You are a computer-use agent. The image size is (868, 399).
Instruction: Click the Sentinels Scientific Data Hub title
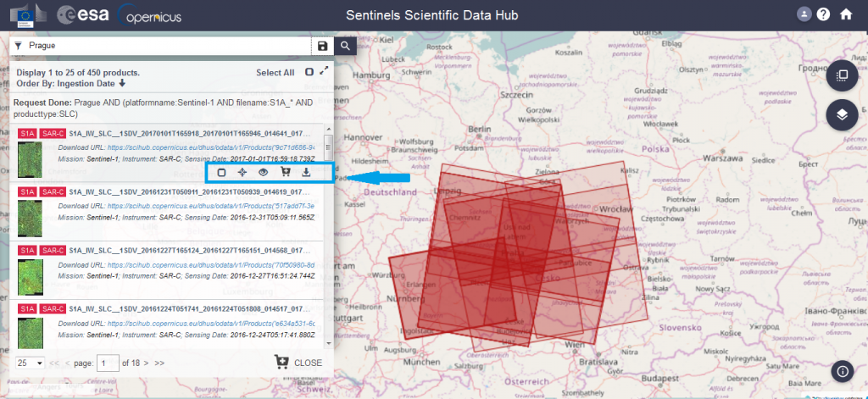431,15
